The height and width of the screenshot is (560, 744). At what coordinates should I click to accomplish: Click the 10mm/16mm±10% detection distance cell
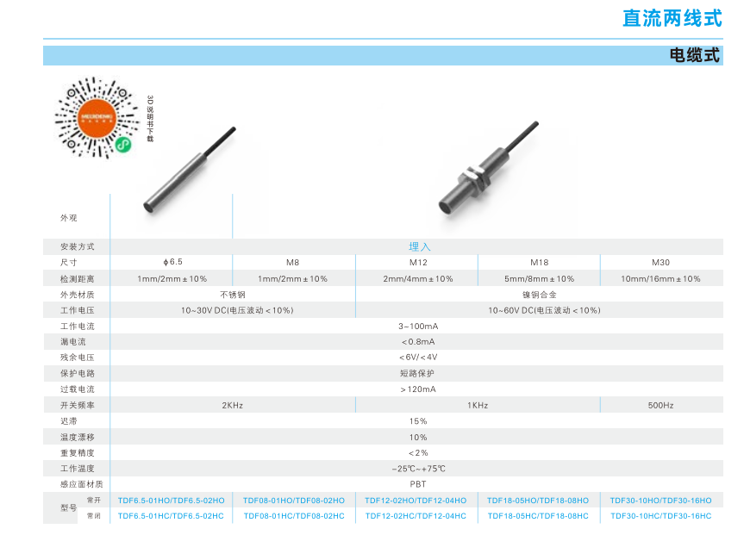(x=660, y=278)
